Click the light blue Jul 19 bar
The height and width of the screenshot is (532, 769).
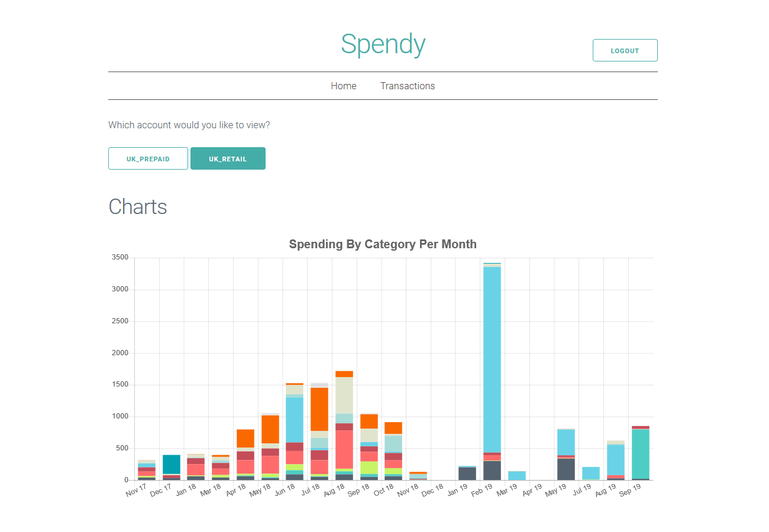(591, 473)
